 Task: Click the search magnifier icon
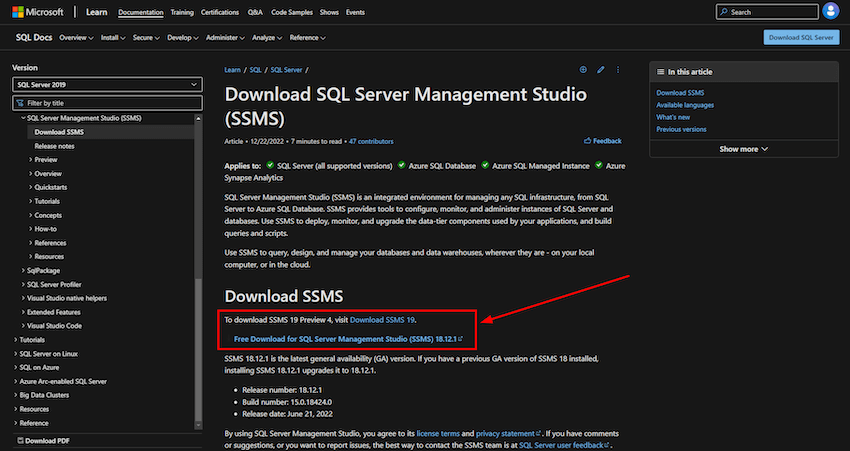[724, 12]
